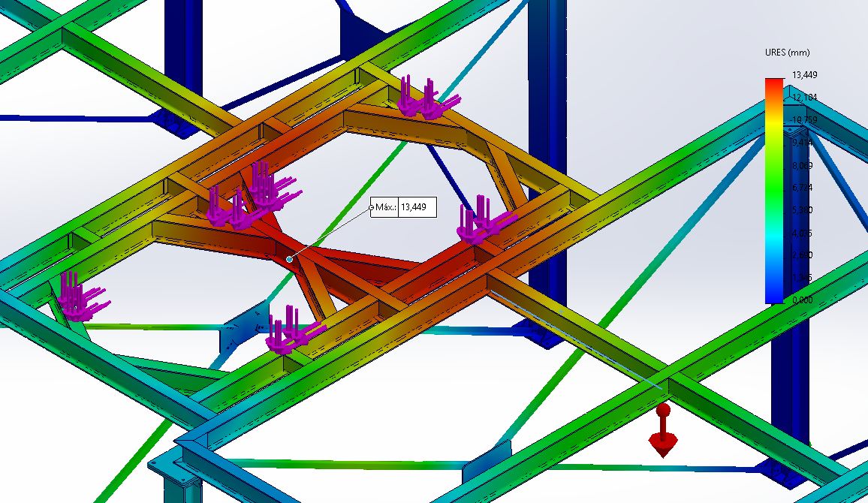Select the maximum displacement point marker

point(289,259)
